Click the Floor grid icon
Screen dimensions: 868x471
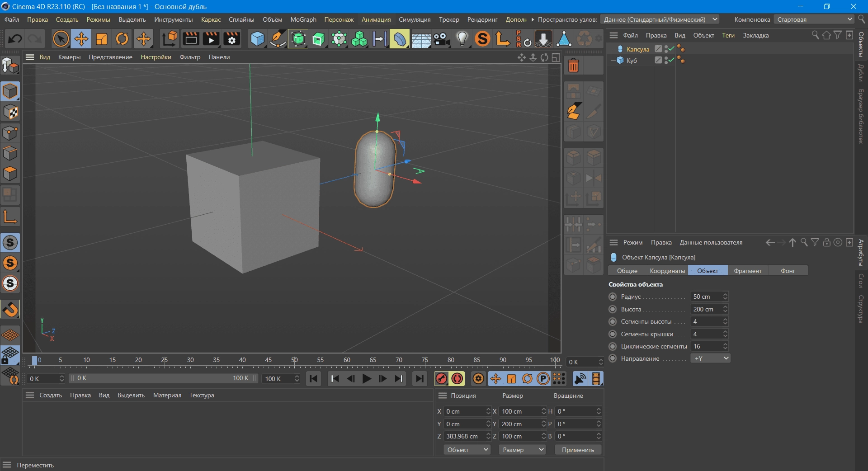coord(421,39)
